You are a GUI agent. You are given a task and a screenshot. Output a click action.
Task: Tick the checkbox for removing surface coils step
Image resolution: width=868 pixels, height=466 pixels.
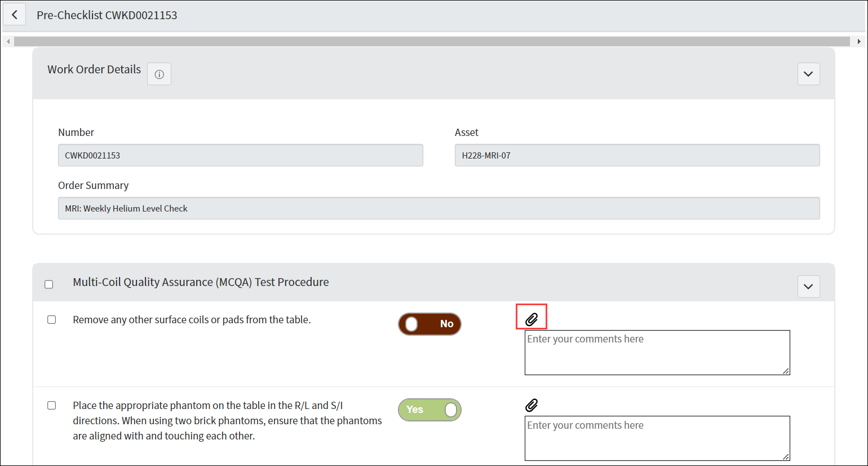coord(52,320)
